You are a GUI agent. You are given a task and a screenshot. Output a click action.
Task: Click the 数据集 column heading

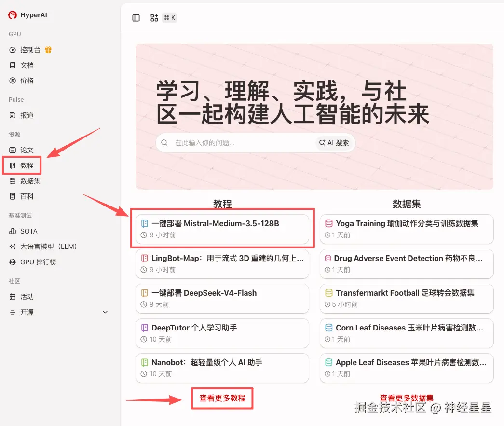tap(407, 204)
